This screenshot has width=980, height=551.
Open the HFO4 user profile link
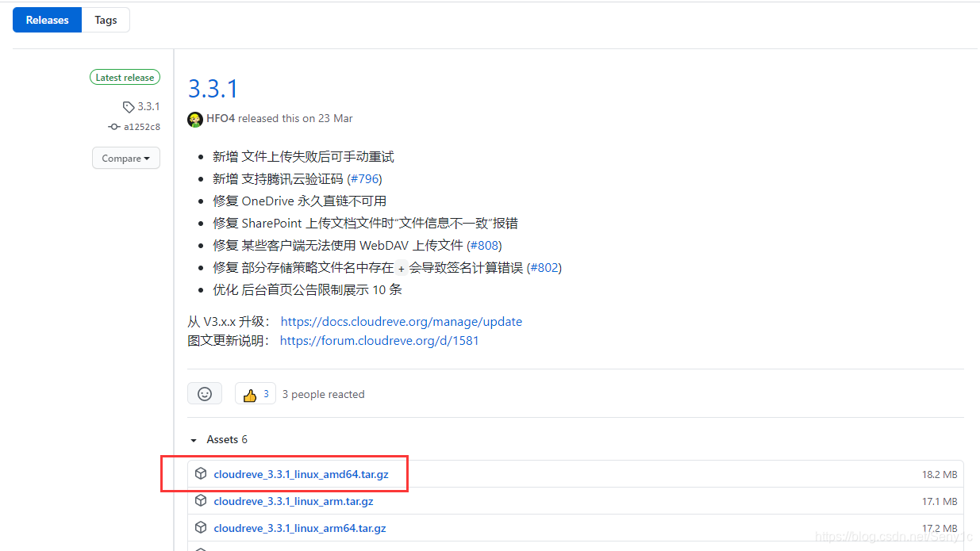point(221,118)
